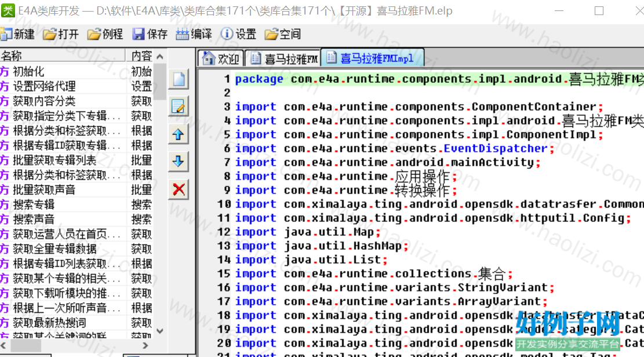Click the E4A app icon in title bar
The height and width of the screenshot is (357, 644).
(x=8, y=10)
